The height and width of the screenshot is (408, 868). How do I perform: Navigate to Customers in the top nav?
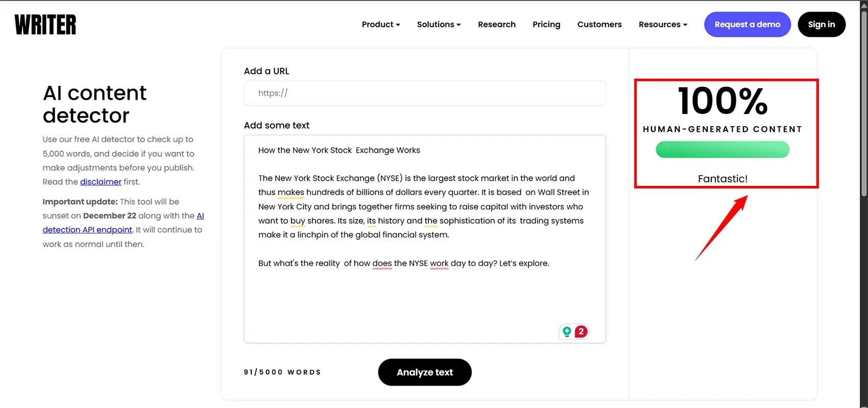coord(599,25)
